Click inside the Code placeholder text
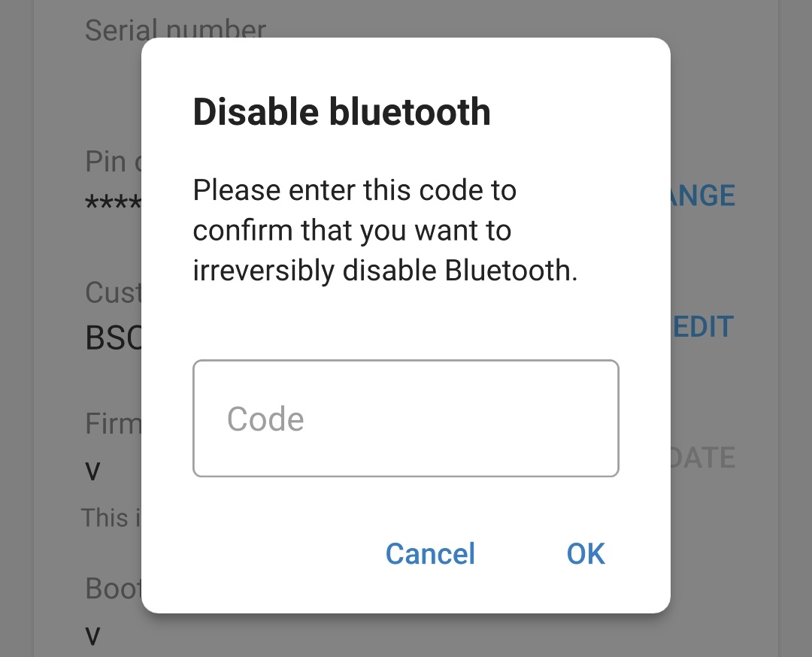 [265, 418]
